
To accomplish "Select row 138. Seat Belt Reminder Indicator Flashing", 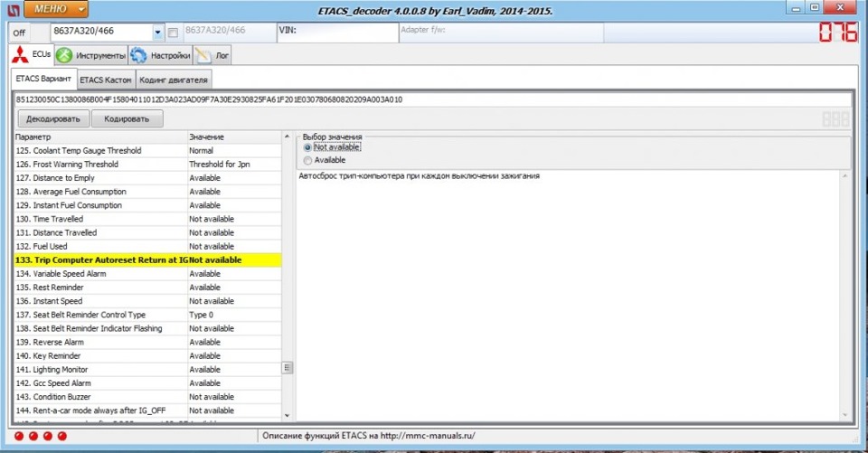I will click(147, 328).
